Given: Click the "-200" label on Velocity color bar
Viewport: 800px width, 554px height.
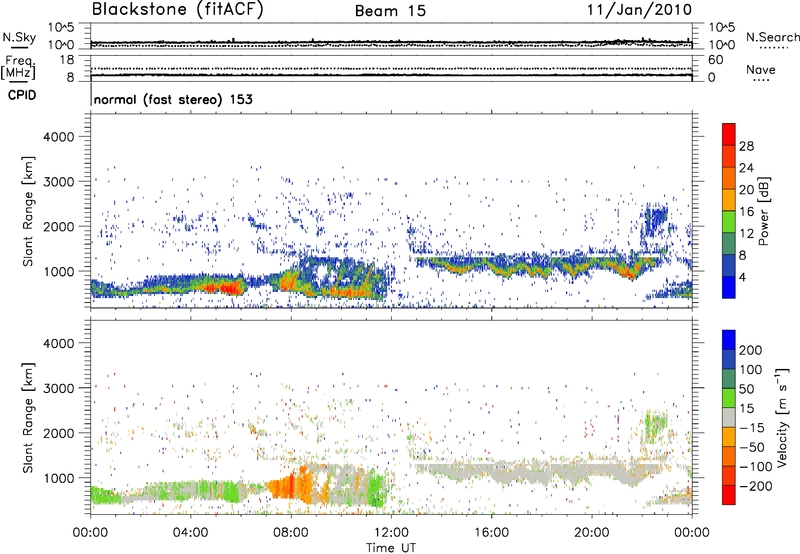Looking at the screenshot, I should tap(756, 486).
